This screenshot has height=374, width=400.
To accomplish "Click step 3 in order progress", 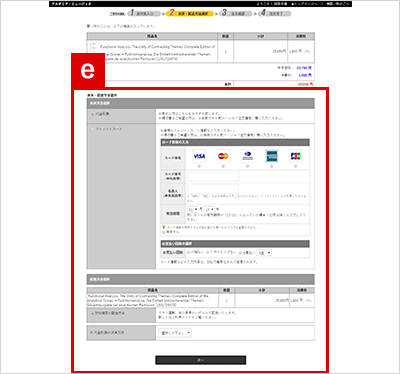I will pos(236,13).
